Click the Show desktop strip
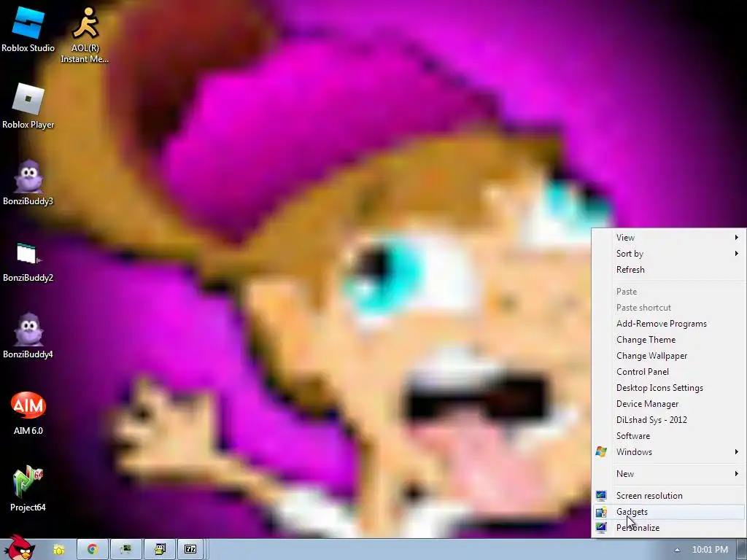This screenshot has width=747, height=560. (742, 550)
